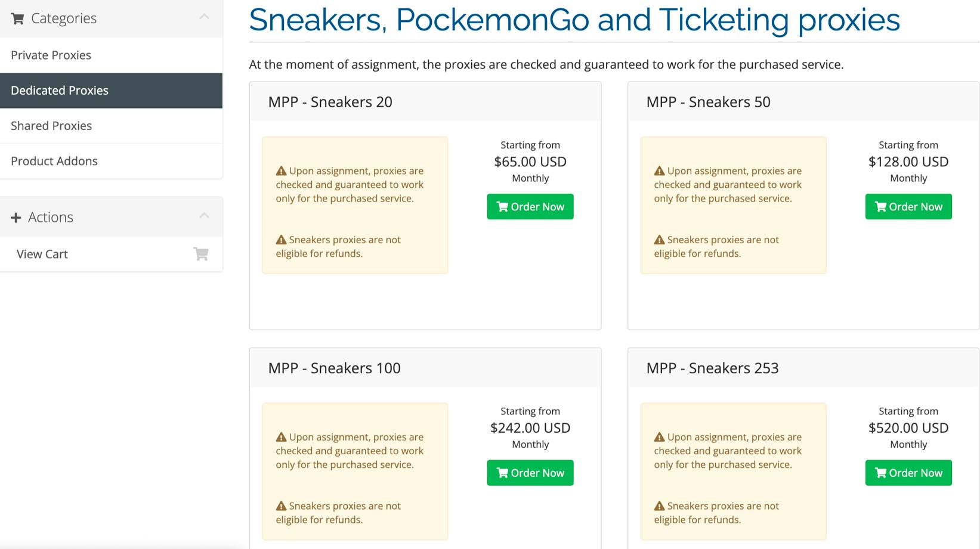Click refund warning icon in Sneakers 50 card
The width and height of the screenshot is (980, 549).
point(659,240)
